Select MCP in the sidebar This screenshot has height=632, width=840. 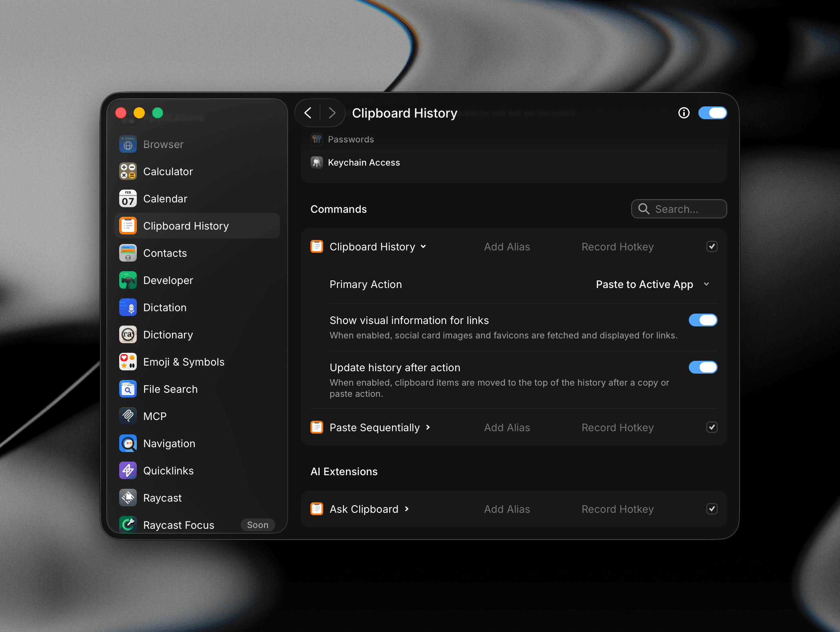[197, 416]
